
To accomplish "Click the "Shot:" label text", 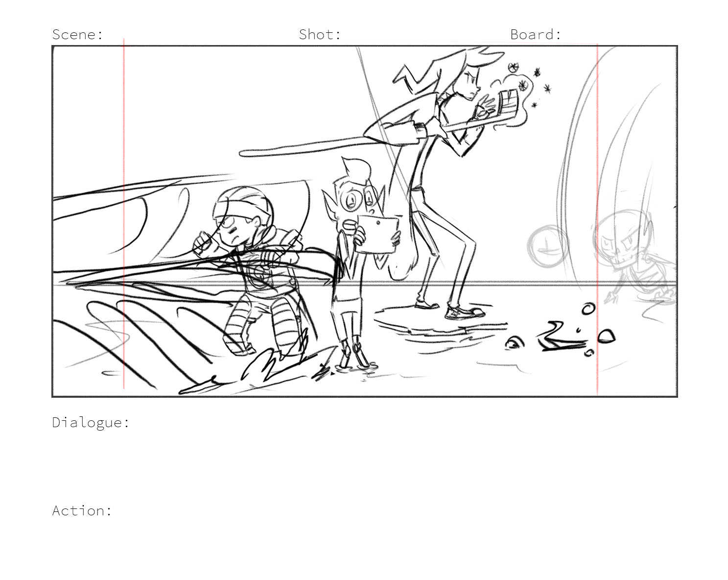I will 320,34.
